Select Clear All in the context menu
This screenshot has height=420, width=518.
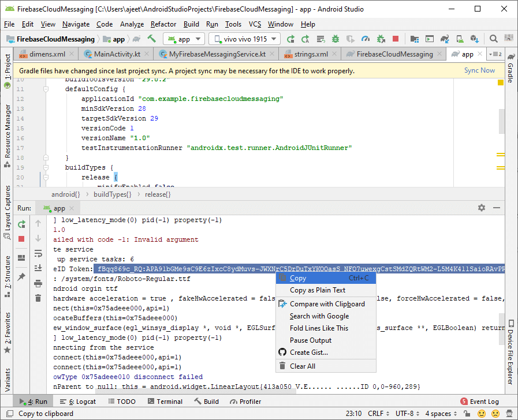tap(326, 366)
